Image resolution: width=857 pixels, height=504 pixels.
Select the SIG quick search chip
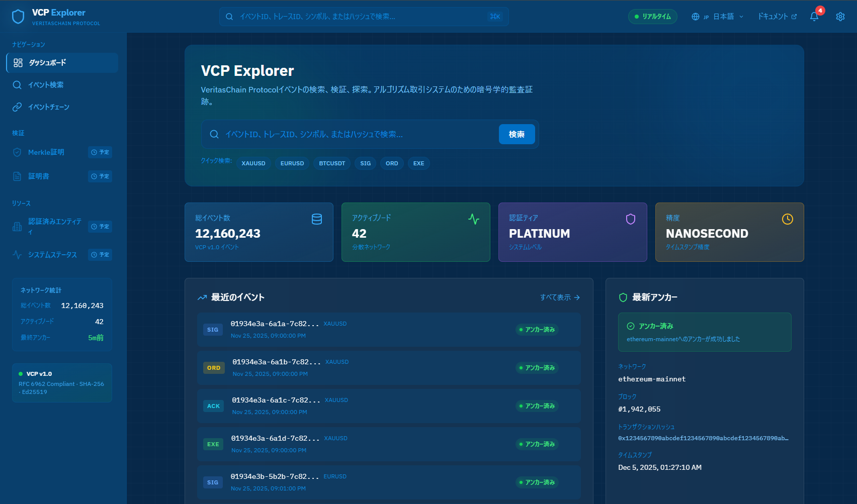pos(366,163)
